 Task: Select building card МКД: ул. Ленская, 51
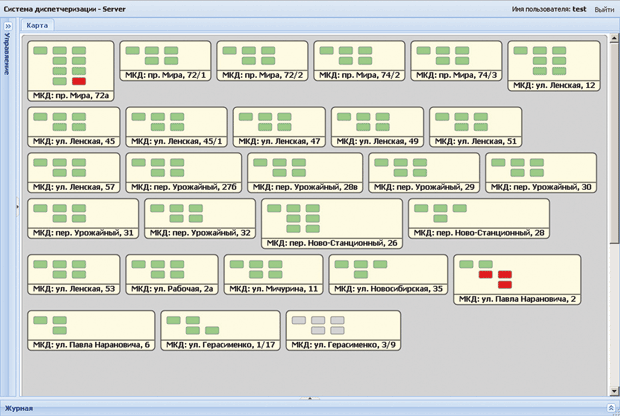[476, 127]
